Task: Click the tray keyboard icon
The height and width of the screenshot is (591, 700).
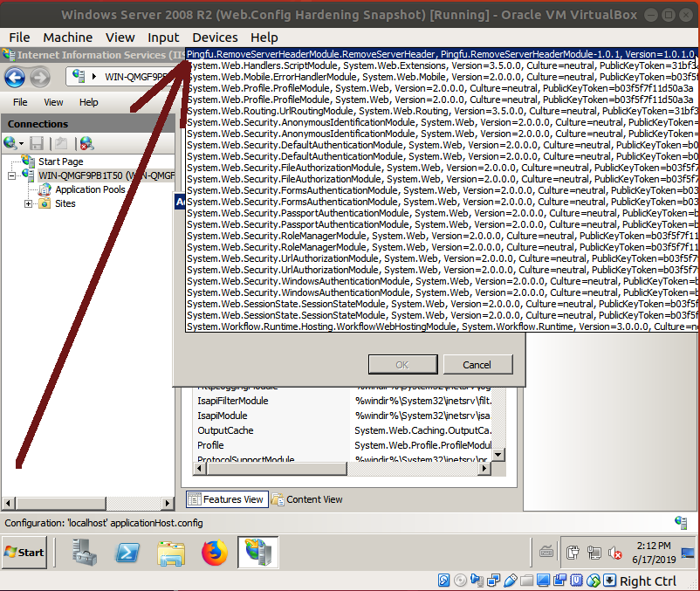Action: pyautogui.click(x=546, y=553)
